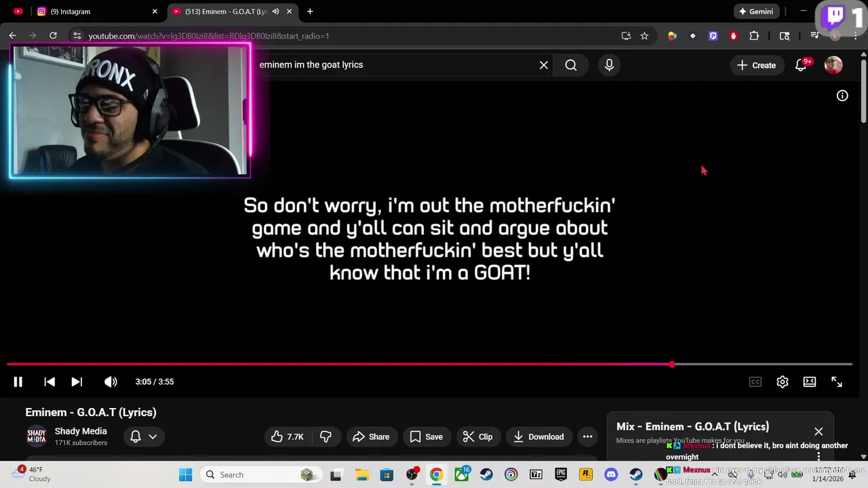Open the purple P extension
868x488 pixels.
point(713,36)
